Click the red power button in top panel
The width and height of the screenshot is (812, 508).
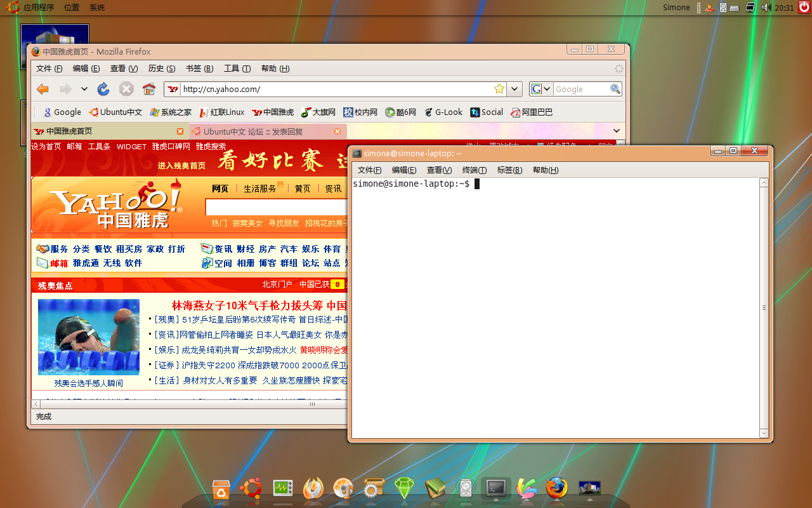coord(804,7)
